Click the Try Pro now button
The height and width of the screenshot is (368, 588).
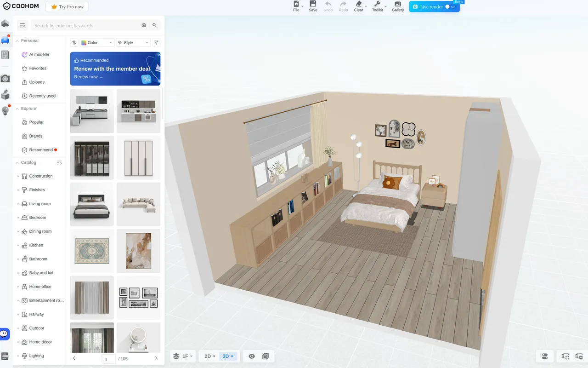pos(67,7)
